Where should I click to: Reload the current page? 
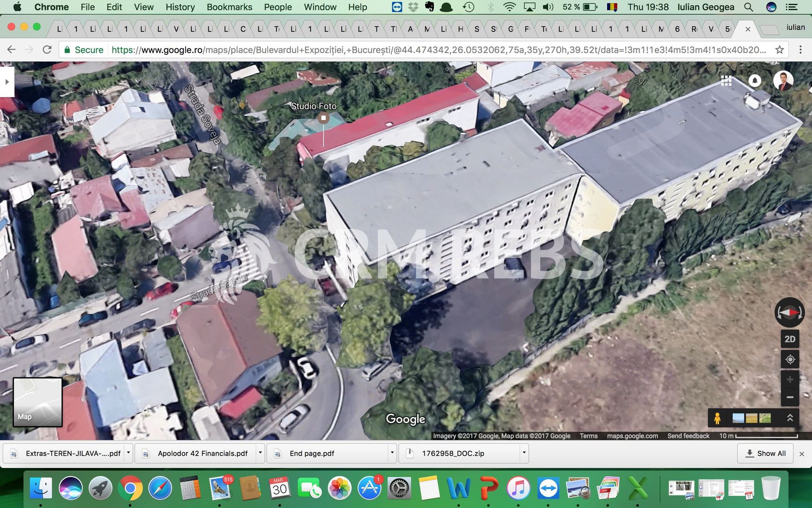point(47,50)
